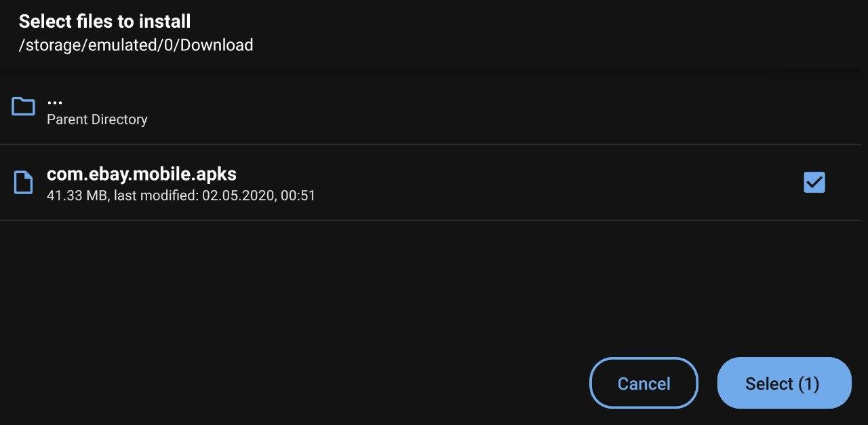Screen dimensions: 868x425
Task: Click the document icon beside com.ebay.mobile.apks
Action: point(24,183)
